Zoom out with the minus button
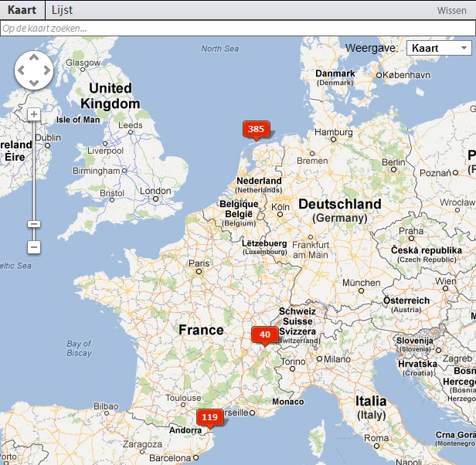The height and width of the screenshot is (465, 476). pos(33,247)
